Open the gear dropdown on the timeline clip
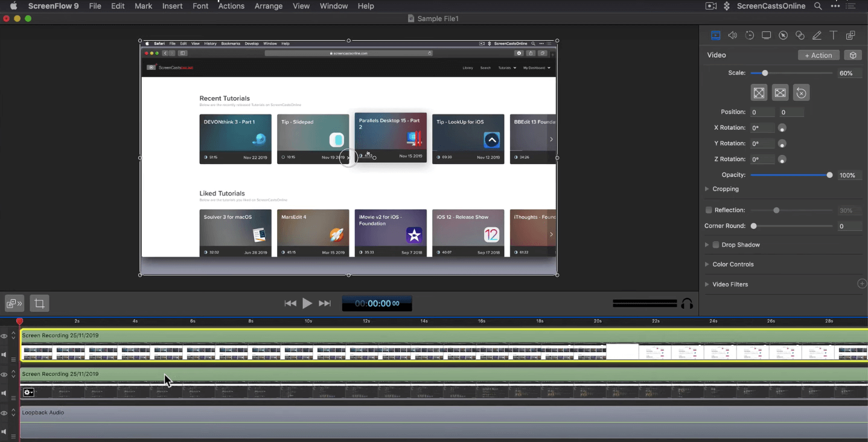Screen dimensions: 868x442 pos(28,393)
